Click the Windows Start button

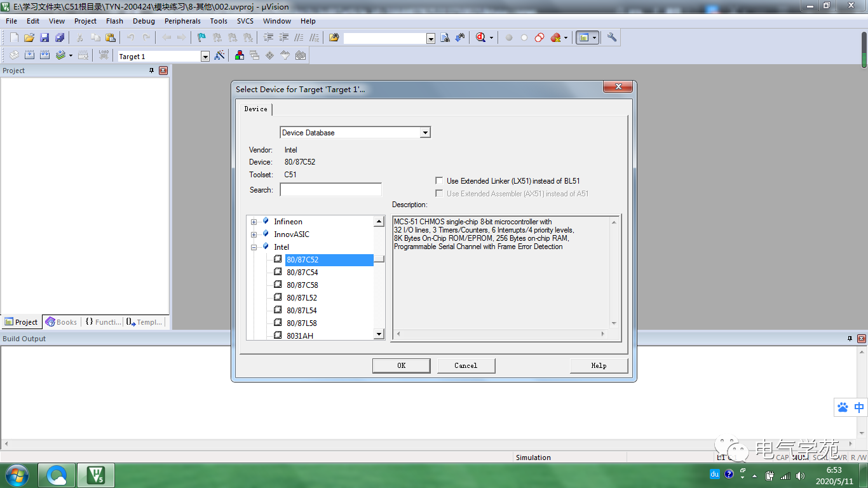click(17, 475)
